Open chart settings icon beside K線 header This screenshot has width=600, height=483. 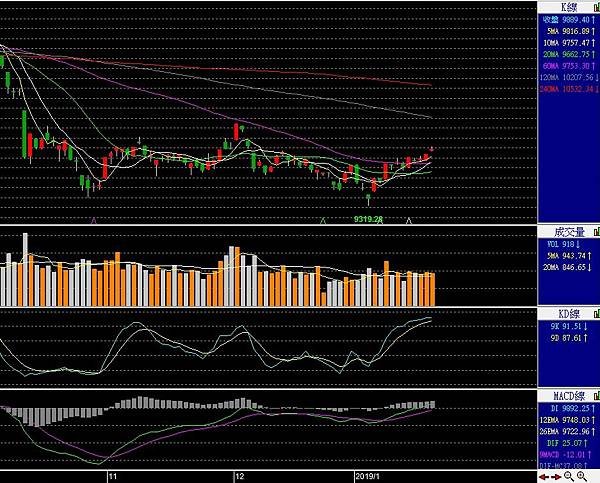[x=597, y=7]
